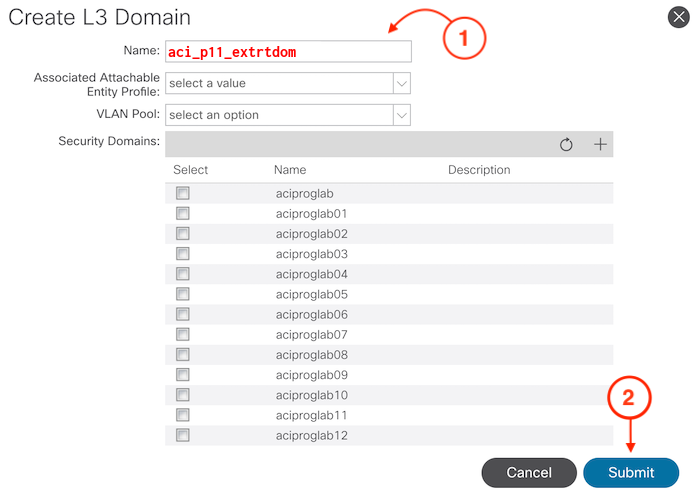Image resolution: width=700 pixels, height=497 pixels.
Task: Click the Select column header
Action: [190, 170]
